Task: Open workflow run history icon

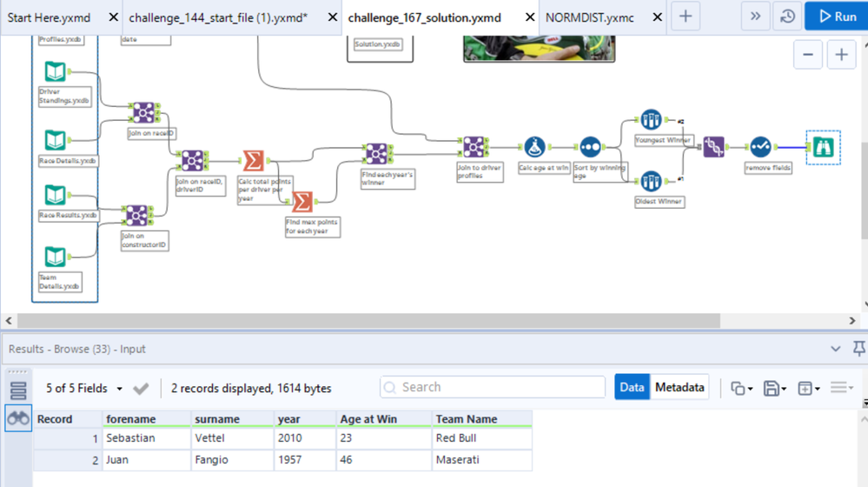Action: pos(788,17)
